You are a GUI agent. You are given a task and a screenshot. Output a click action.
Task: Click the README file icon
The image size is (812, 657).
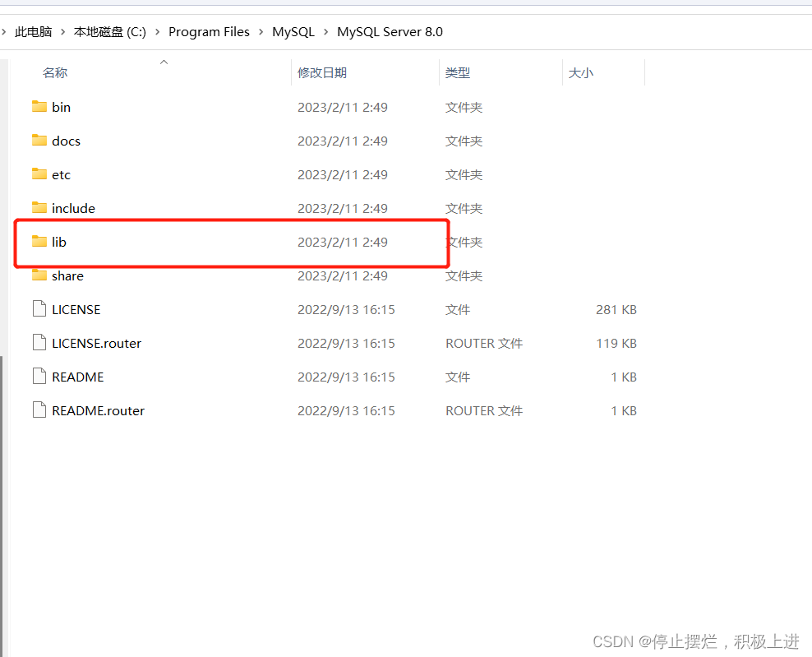pos(39,376)
